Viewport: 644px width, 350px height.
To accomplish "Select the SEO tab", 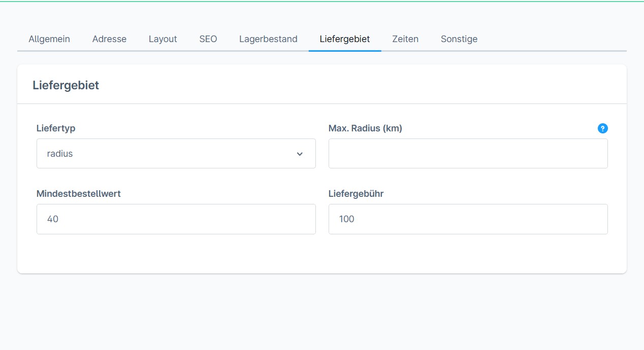I will [208, 39].
